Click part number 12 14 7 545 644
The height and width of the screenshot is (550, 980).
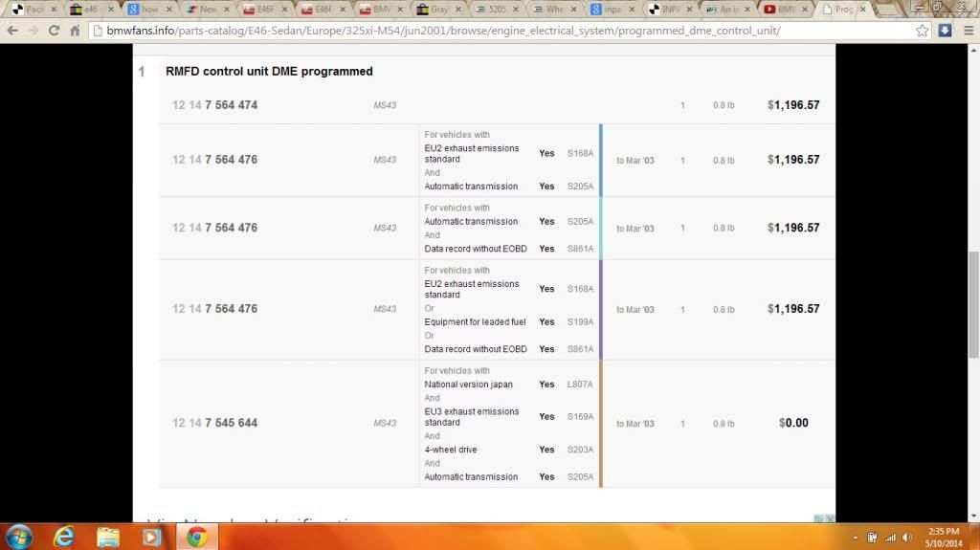tap(215, 423)
